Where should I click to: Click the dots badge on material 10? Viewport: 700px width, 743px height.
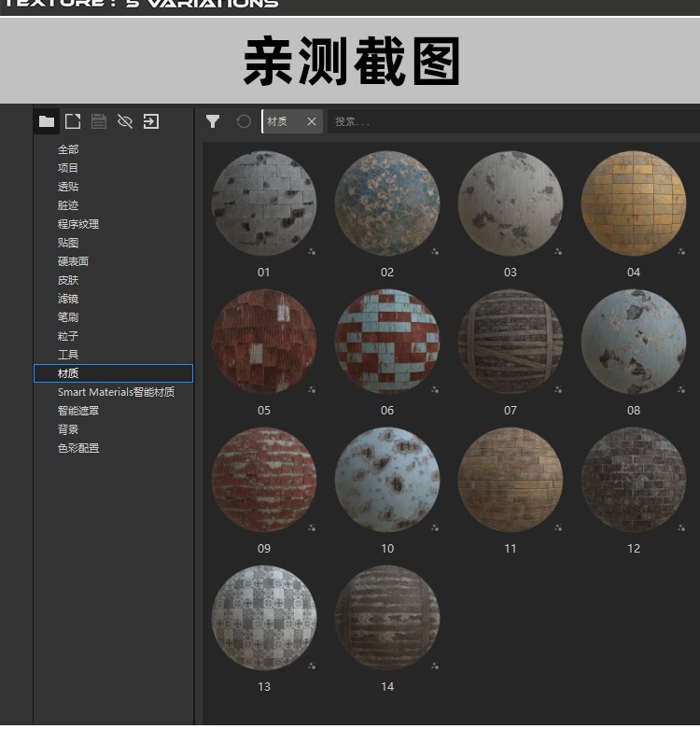(435, 527)
